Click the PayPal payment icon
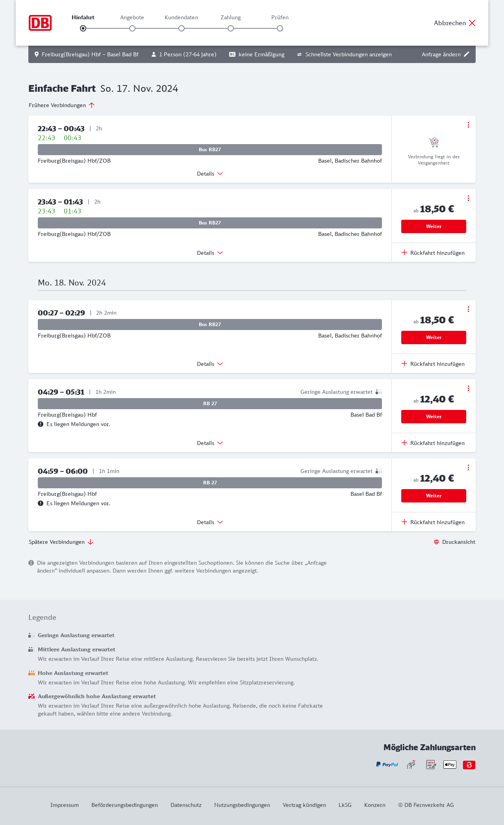The height and width of the screenshot is (825, 504). (387, 764)
